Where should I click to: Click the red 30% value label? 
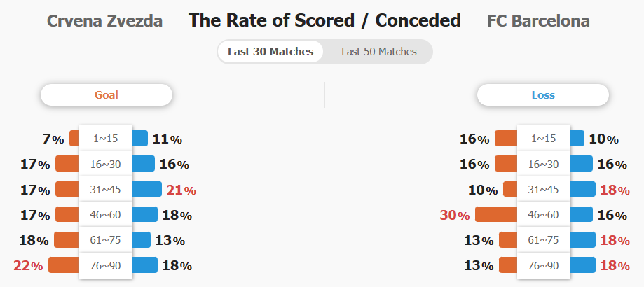point(455,215)
